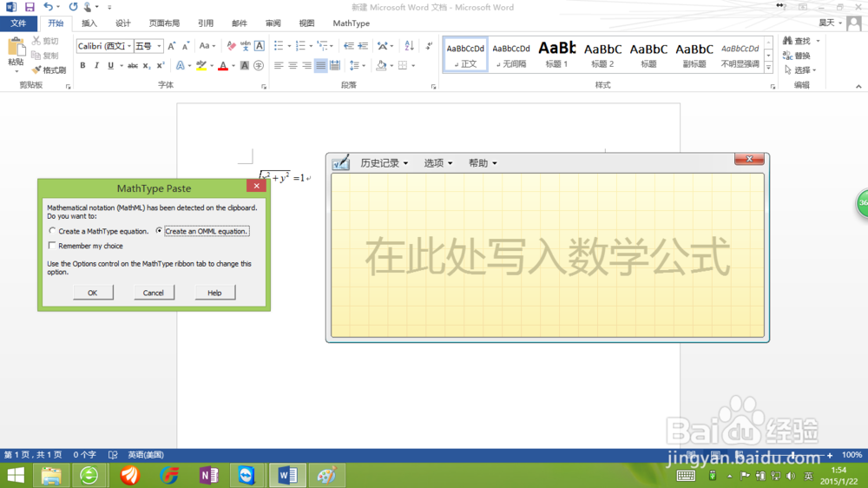868x488 pixels.
Task: Apply Underline formatting
Action: click(x=111, y=65)
